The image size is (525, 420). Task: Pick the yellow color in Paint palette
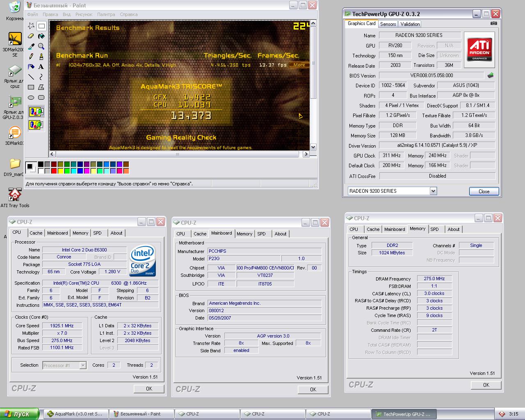(60, 171)
